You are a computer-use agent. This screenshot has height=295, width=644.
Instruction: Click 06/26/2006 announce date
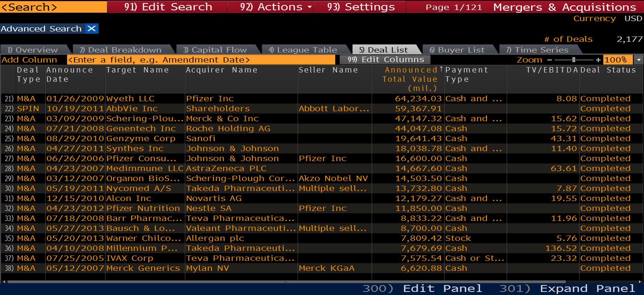pos(75,158)
